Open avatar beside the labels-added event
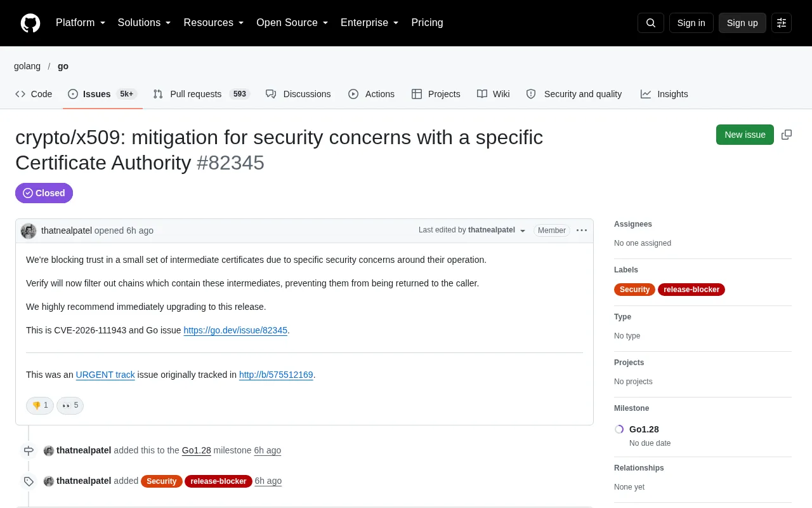Screen dimensions: 812x508 pyautogui.click(x=49, y=481)
